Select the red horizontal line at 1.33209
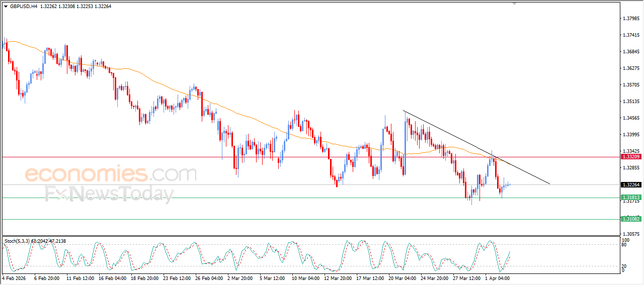The height and width of the screenshot is (285, 644). 310,157
